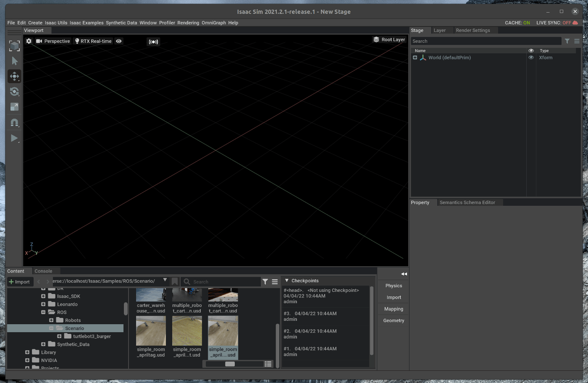Collapse the Checkpoints section

[x=287, y=281]
